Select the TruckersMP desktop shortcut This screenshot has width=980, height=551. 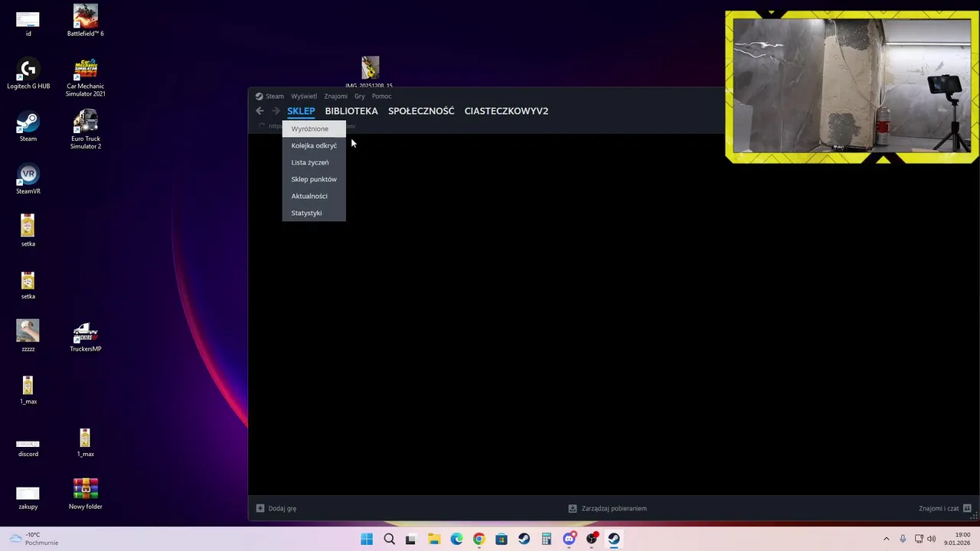pyautogui.click(x=85, y=337)
